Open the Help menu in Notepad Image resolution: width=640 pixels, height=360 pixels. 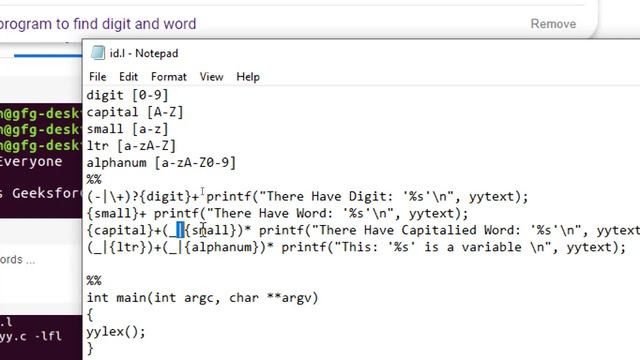pos(248,77)
